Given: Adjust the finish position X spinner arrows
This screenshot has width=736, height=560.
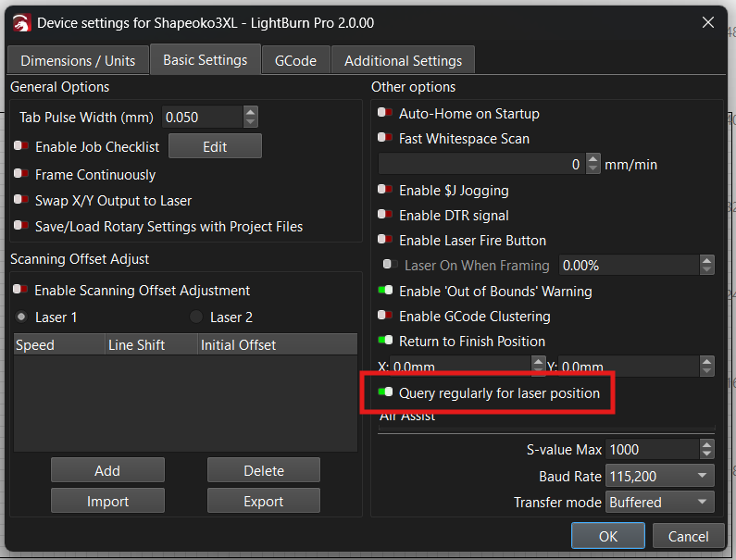Looking at the screenshot, I should [x=539, y=367].
